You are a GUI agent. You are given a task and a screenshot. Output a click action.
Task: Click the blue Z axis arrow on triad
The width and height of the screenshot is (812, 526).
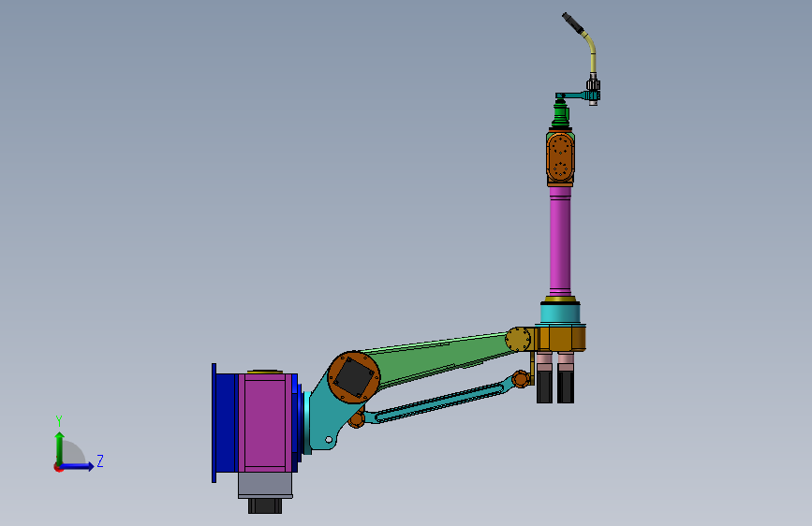coord(78,466)
